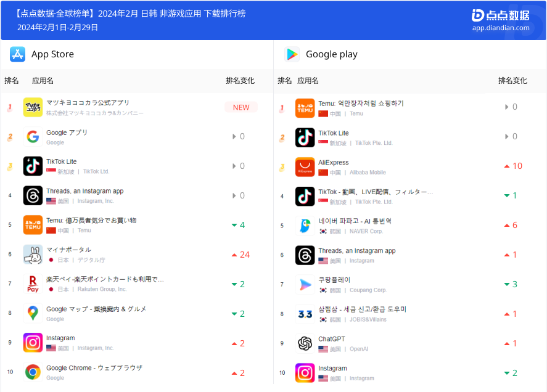
Task: Click NAVER Corp. developer name
Action: (x=366, y=231)
